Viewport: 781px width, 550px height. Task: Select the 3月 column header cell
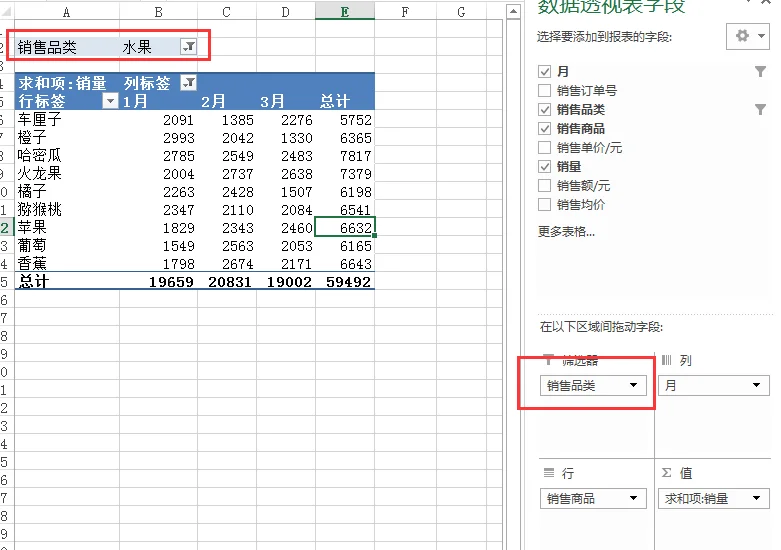(x=285, y=101)
